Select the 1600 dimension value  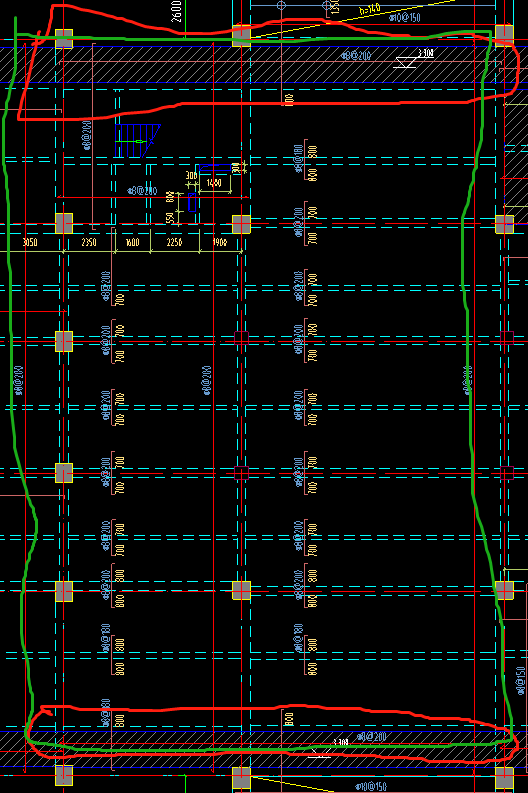coord(132,242)
